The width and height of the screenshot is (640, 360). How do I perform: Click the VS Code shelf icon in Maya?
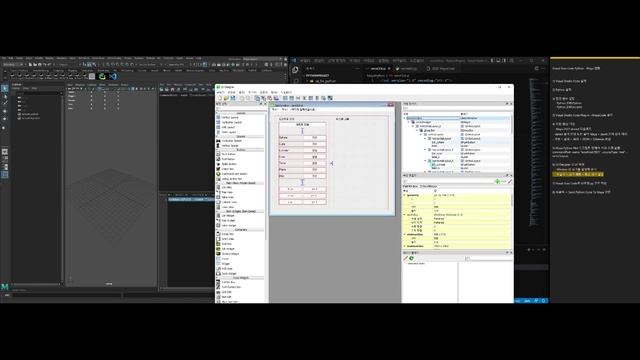tap(113, 76)
